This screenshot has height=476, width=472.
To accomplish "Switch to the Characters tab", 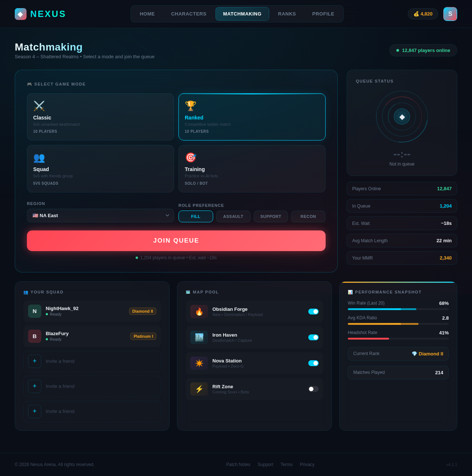I will point(188,14).
